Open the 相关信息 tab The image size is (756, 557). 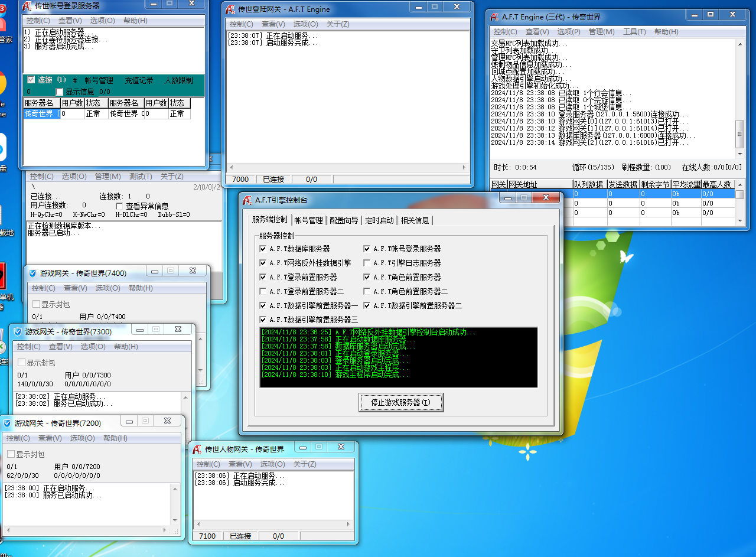coord(415,220)
